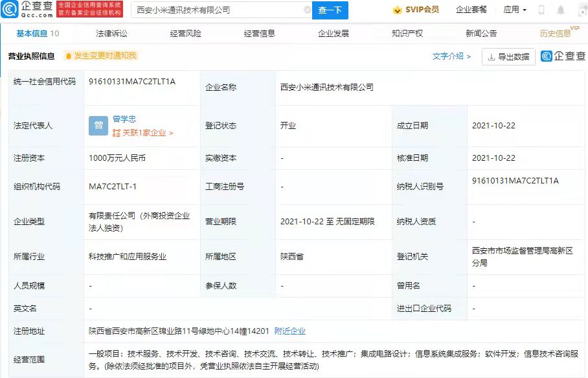588x378 pixels.
Task: Click the 法定代表人 label cell
Action: [x=47, y=126]
